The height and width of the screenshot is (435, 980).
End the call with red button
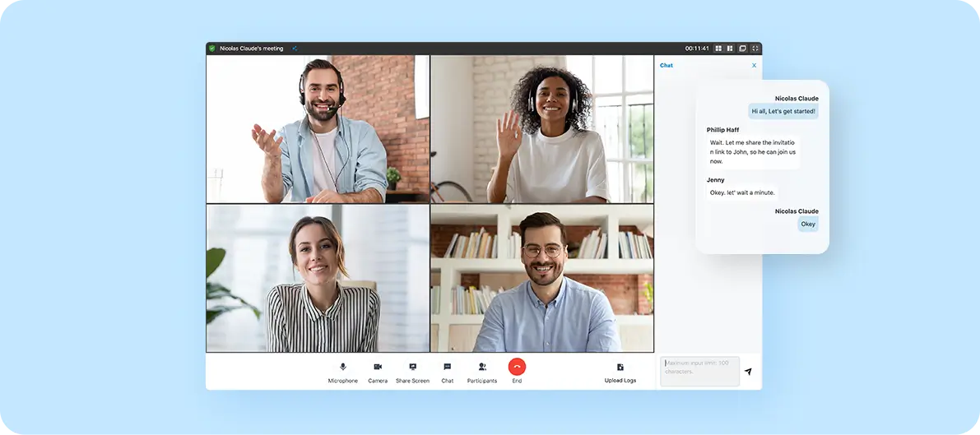[517, 367]
